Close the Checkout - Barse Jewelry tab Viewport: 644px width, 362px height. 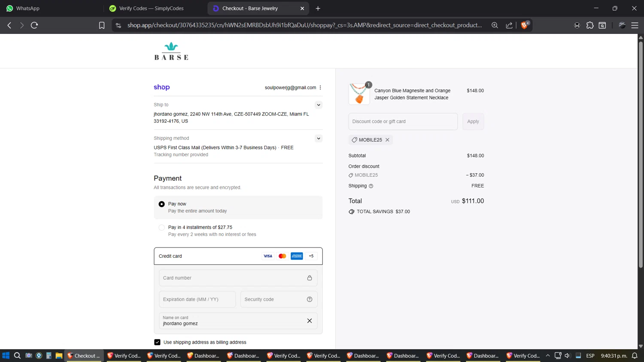point(302,8)
